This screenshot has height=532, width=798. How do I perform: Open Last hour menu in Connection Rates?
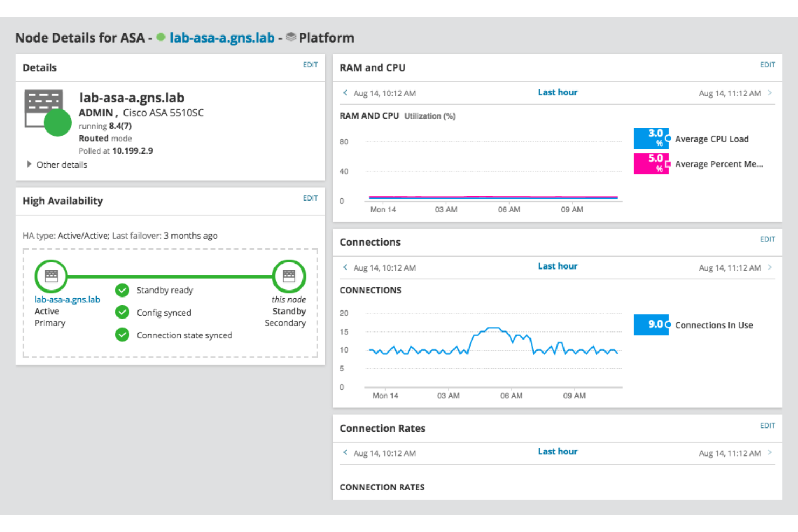point(557,452)
